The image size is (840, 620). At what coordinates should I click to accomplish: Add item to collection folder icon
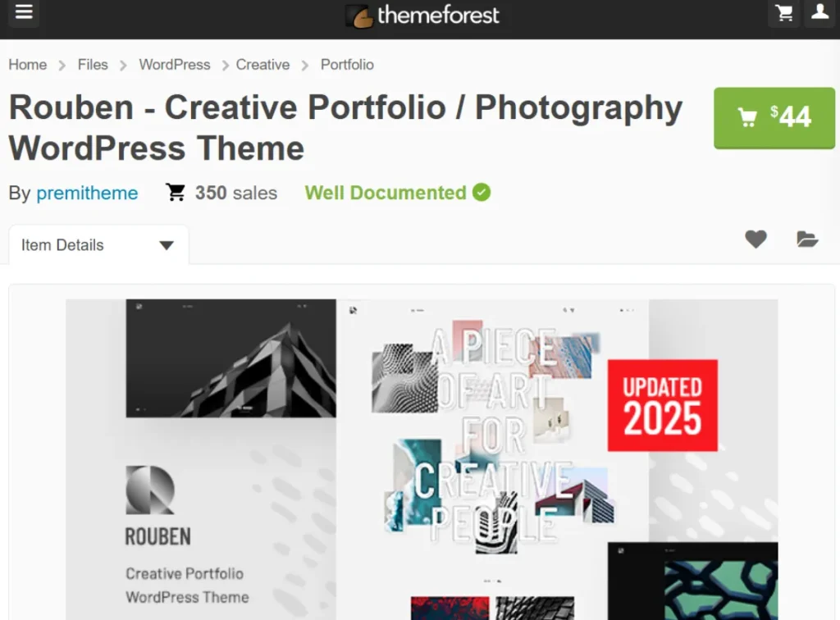pos(807,239)
